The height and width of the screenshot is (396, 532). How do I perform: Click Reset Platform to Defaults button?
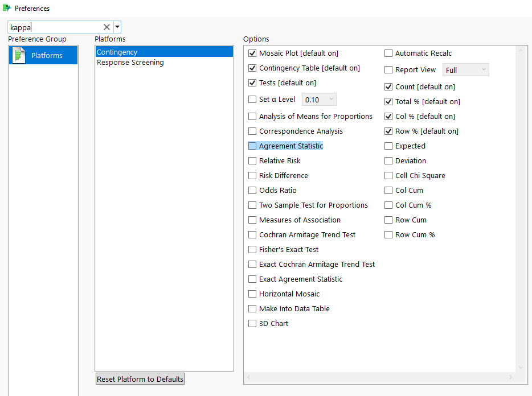140,379
